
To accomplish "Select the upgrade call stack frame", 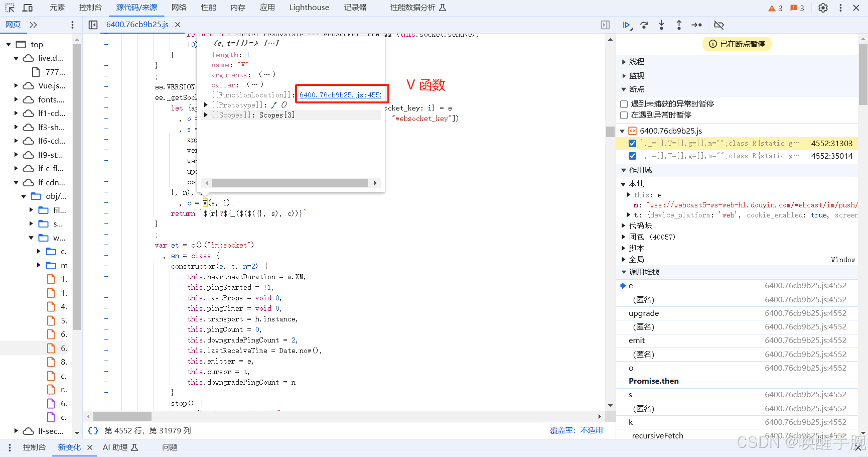I will [x=738, y=313].
